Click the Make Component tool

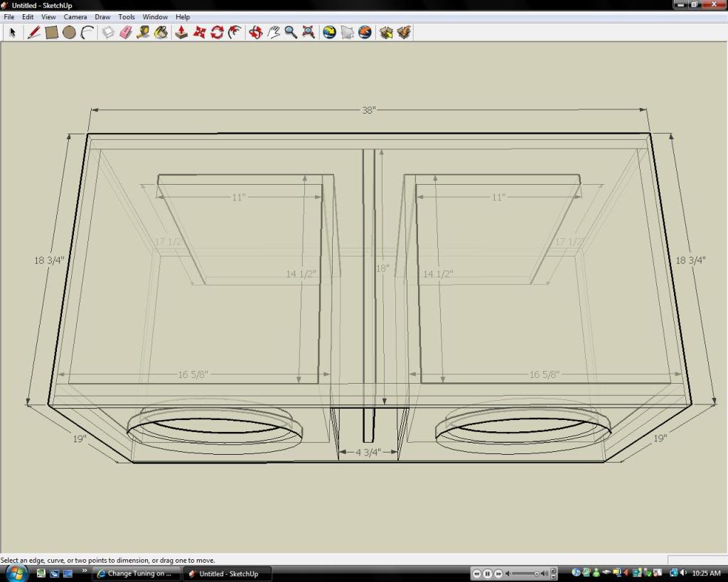tap(108, 33)
